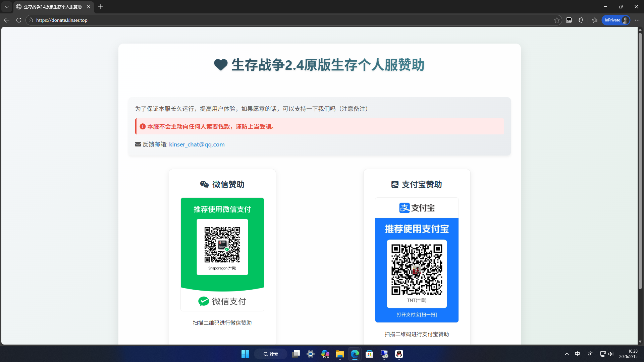Screen dimensions: 644x362
Task: Switch the Chinese input mode indicator
Action: pyautogui.click(x=578, y=354)
